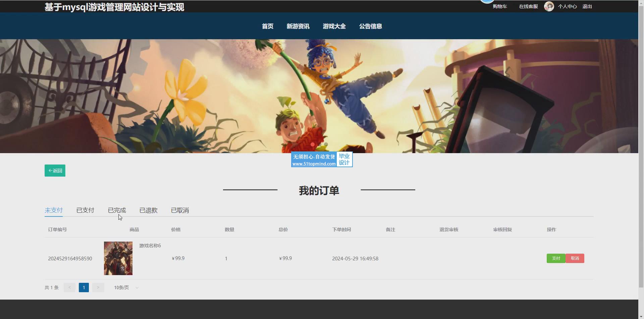Click the site title 基于mysql游戏管理网站设计与实现
Screen dimensions: 644x319
(x=114, y=7)
